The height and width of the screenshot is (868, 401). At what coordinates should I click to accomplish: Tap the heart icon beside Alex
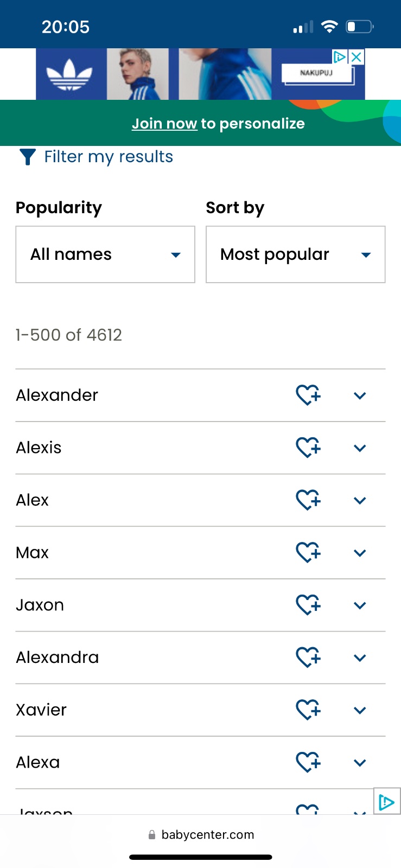click(x=308, y=500)
